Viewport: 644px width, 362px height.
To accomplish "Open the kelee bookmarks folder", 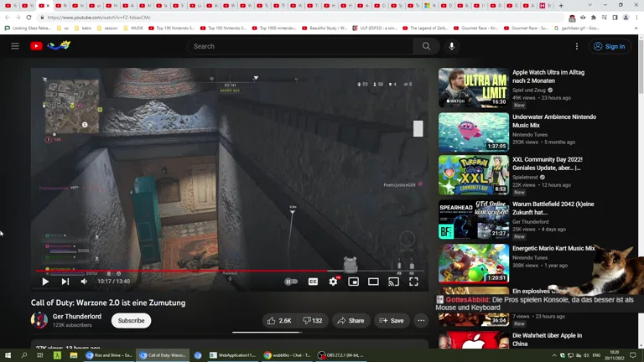I will (82, 28).
